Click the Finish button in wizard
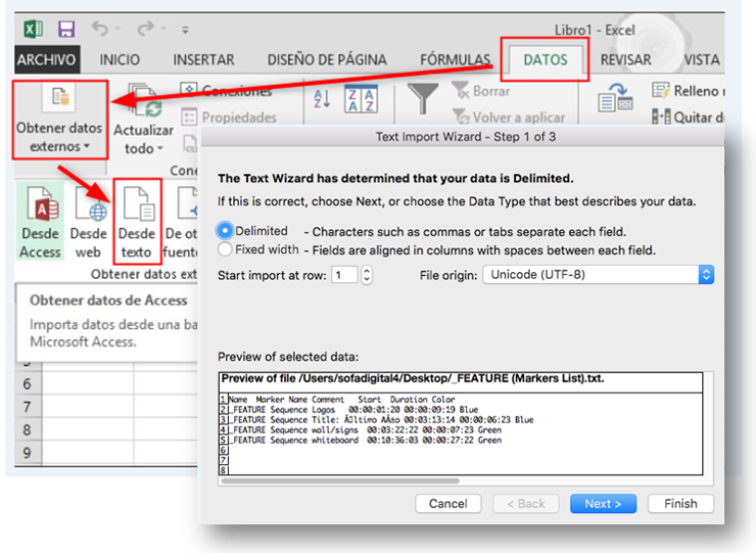This screenshot has width=756, height=553. point(680,503)
